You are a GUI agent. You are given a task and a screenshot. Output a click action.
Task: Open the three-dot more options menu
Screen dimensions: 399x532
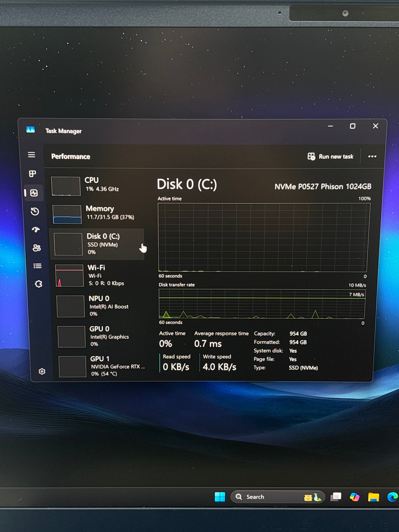[372, 157]
